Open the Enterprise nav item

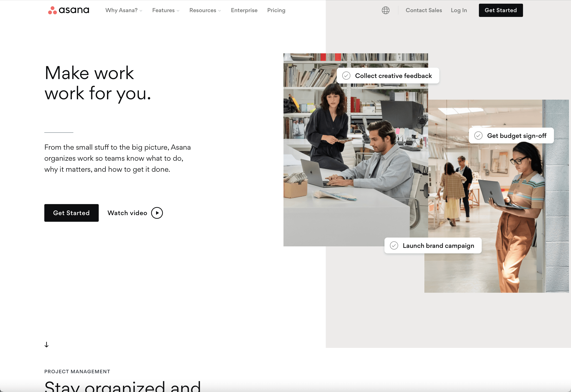[244, 10]
